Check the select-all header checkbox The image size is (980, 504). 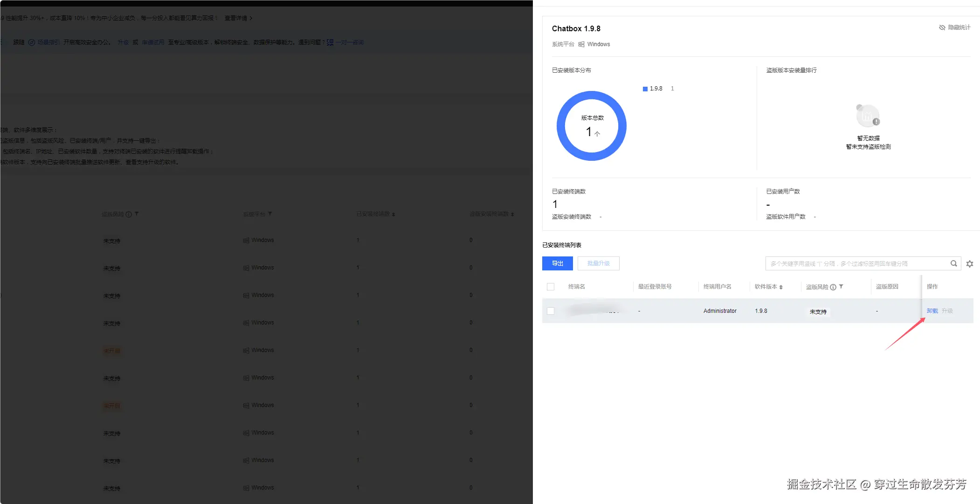click(x=551, y=287)
